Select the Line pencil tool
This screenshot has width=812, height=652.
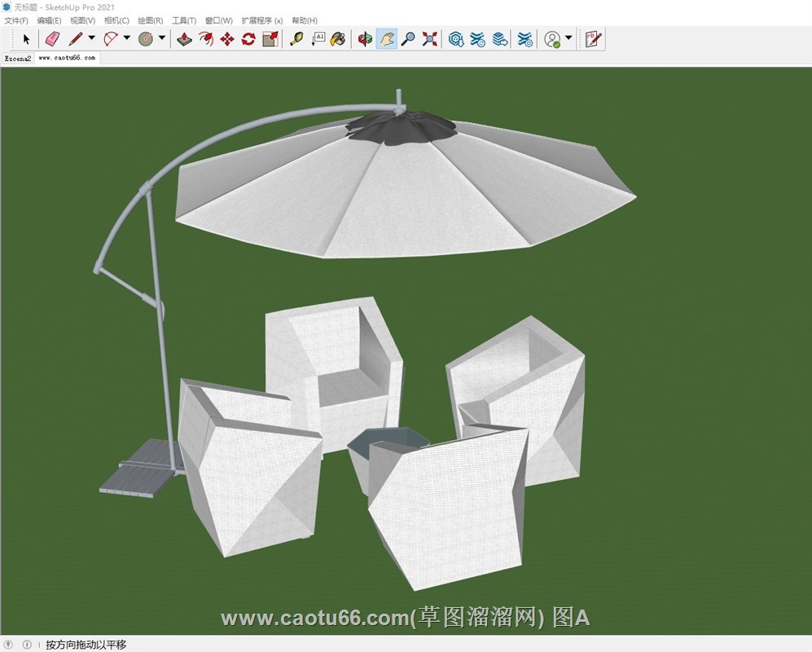[x=76, y=39]
